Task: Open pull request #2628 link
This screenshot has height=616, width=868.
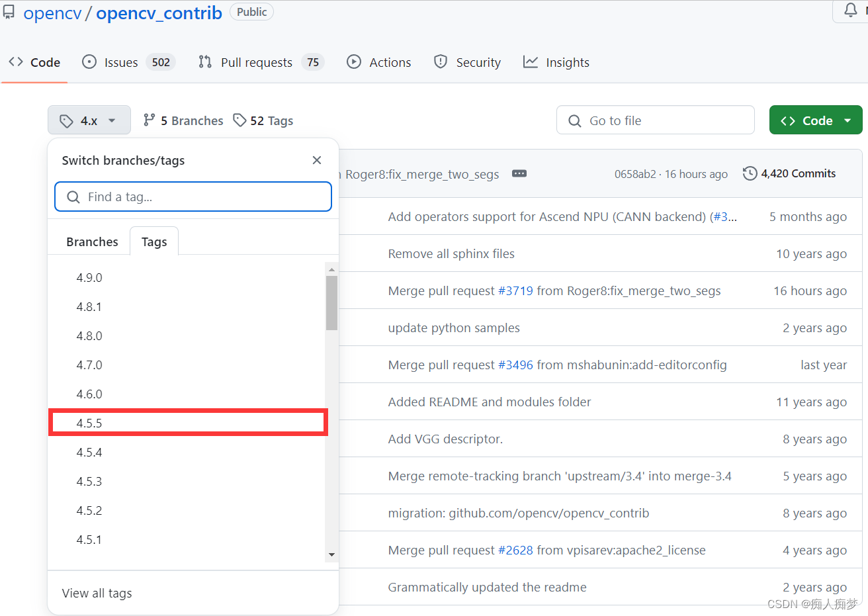Action: tap(515, 550)
